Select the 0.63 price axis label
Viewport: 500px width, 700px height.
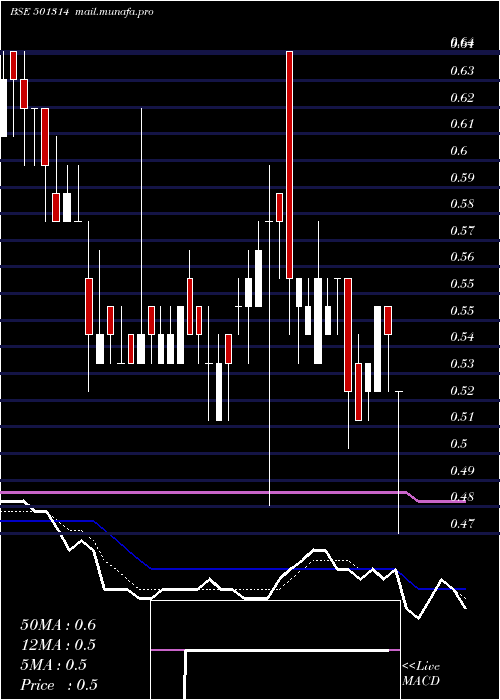(x=462, y=71)
